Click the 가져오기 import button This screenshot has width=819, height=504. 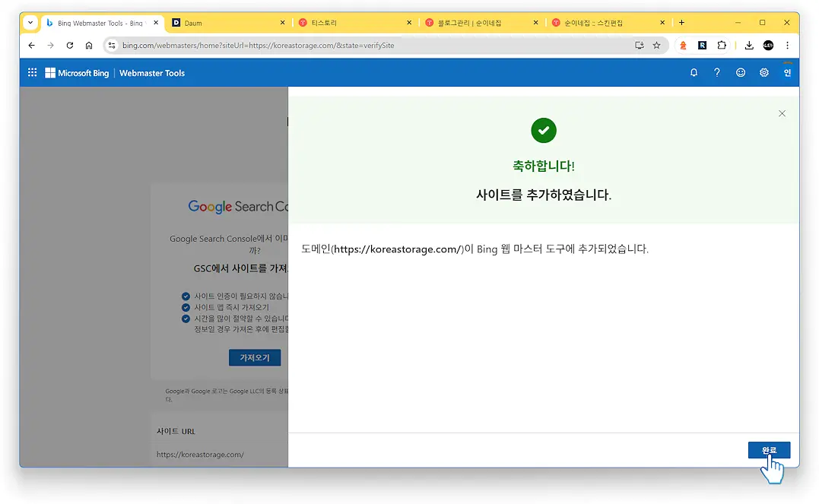coord(255,357)
